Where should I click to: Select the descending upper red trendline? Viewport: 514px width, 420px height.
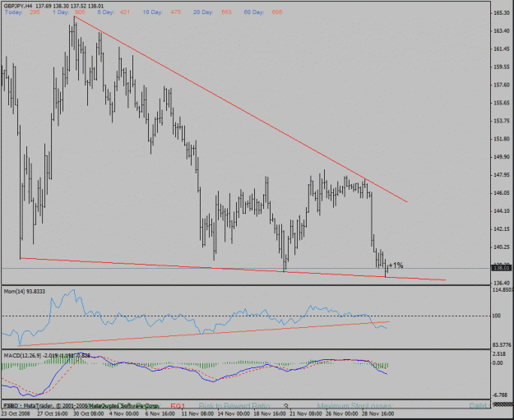pyautogui.click(x=240, y=108)
